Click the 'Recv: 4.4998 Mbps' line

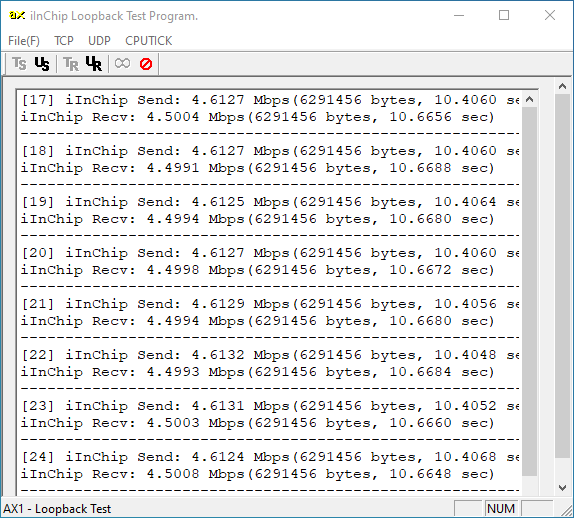[257, 270]
